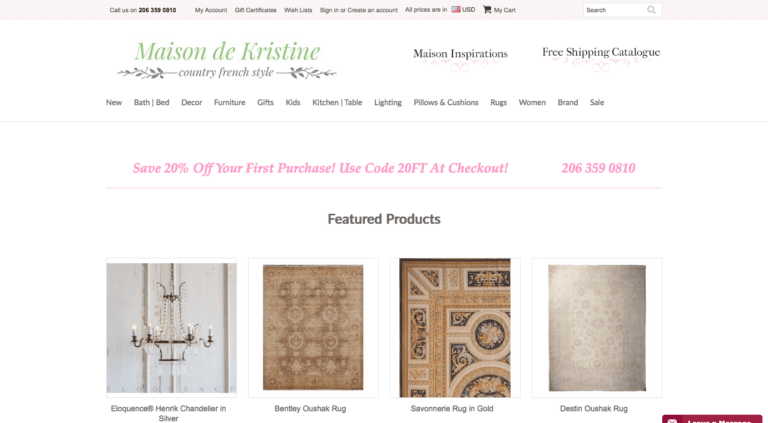Screen dimensions: 768x423
Task: Open the Bath | Bed menu
Action: pos(151,102)
